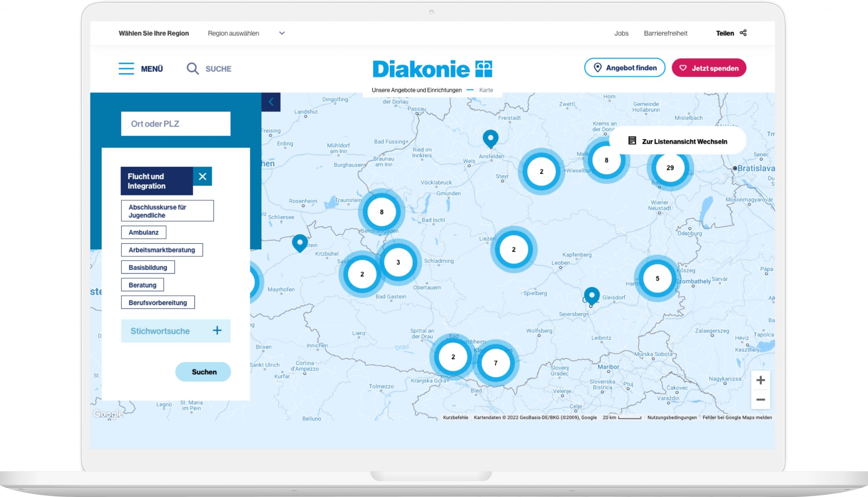Screen dimensions: 868x497
Task: Click the Jobs link
Action: click(x=621, y=33)
